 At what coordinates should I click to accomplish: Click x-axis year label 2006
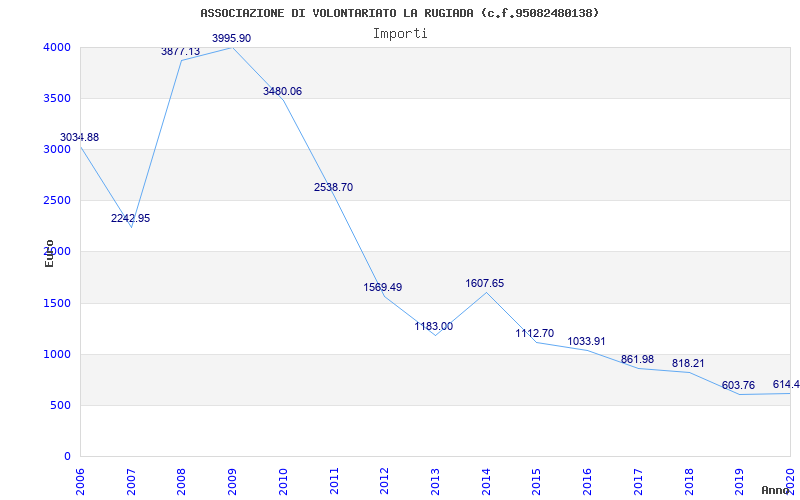tap(80, 481)
